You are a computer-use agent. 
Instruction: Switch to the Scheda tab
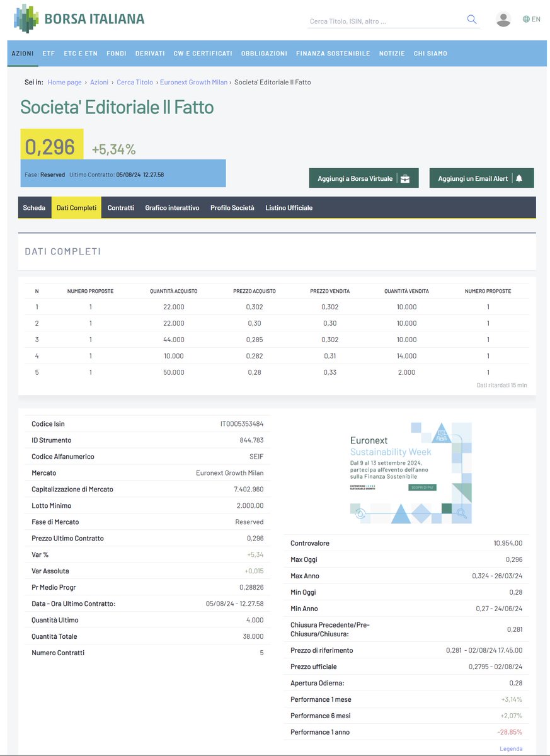point(34,207)
